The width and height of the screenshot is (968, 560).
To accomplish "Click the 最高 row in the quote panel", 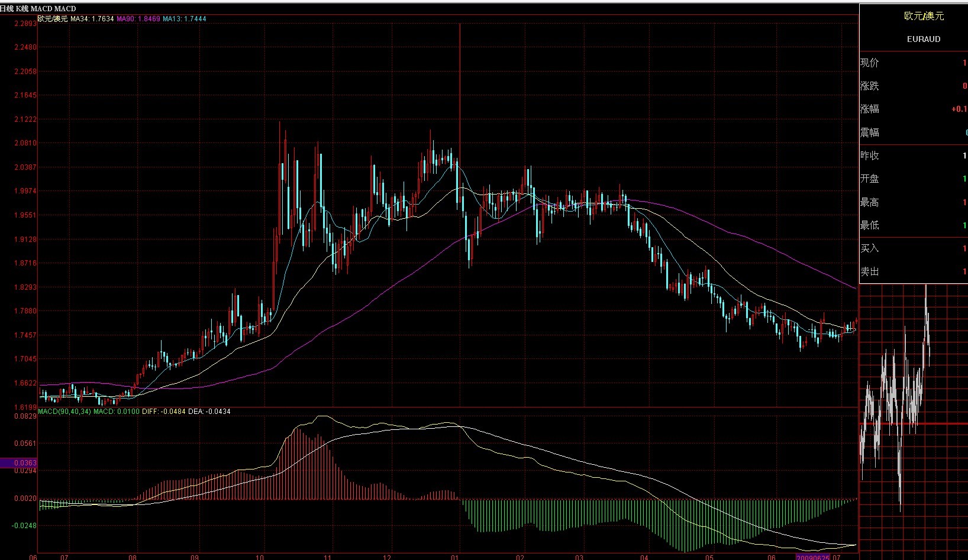I will (x=914, y=202).
